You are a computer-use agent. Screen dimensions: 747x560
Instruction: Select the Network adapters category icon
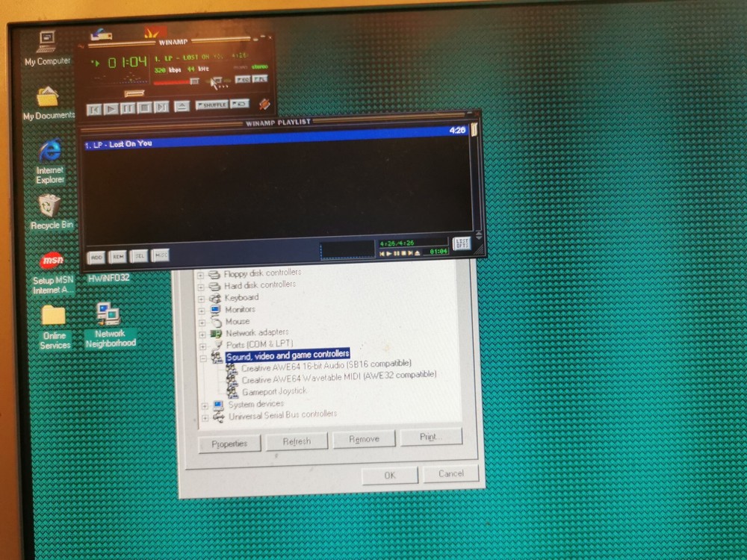217,334
